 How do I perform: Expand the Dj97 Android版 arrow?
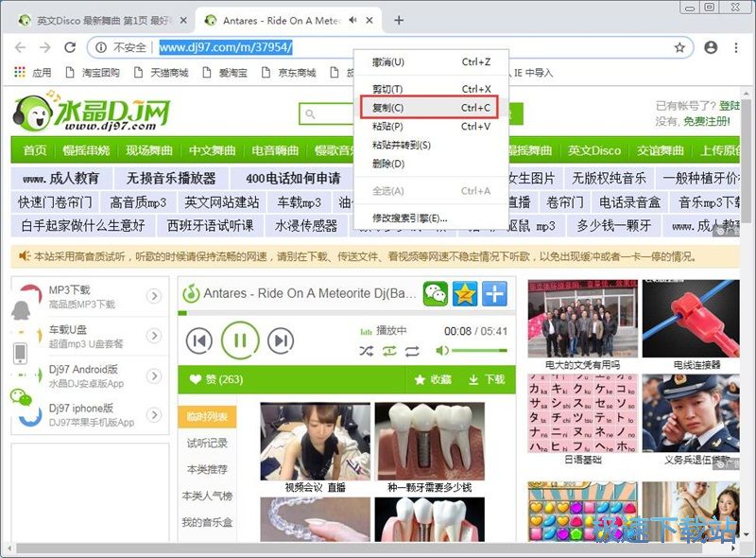[x=154, y=375]
